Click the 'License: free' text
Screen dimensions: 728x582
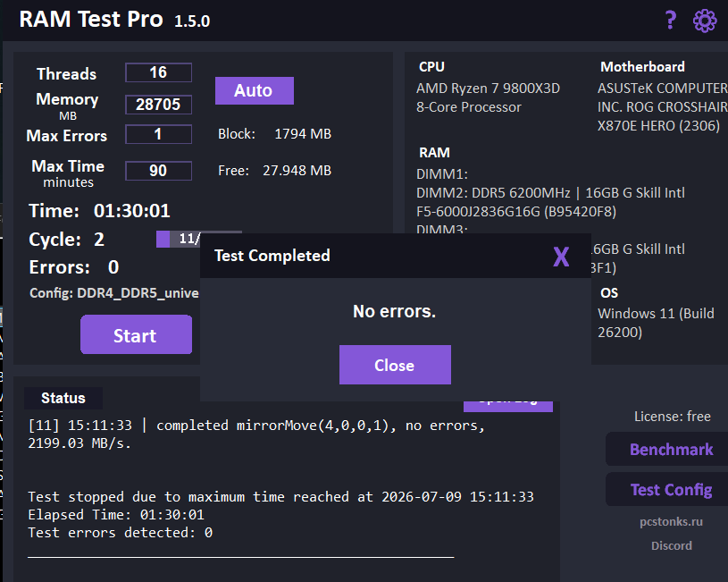coord(673,417)
